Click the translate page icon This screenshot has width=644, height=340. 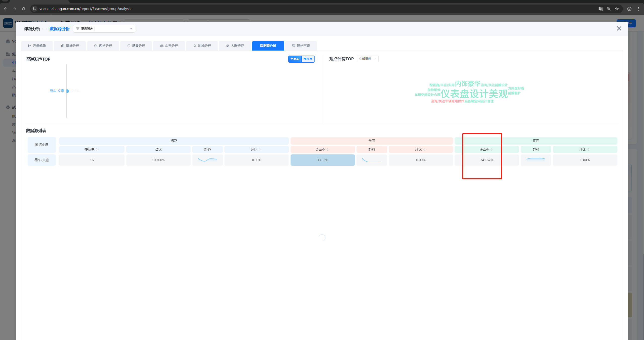pos(600,9)
